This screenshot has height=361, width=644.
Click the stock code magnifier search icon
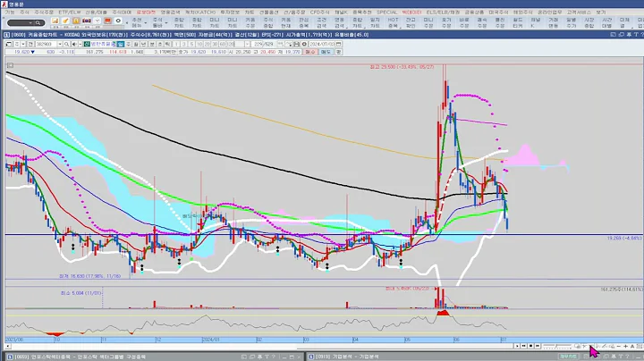66,44
